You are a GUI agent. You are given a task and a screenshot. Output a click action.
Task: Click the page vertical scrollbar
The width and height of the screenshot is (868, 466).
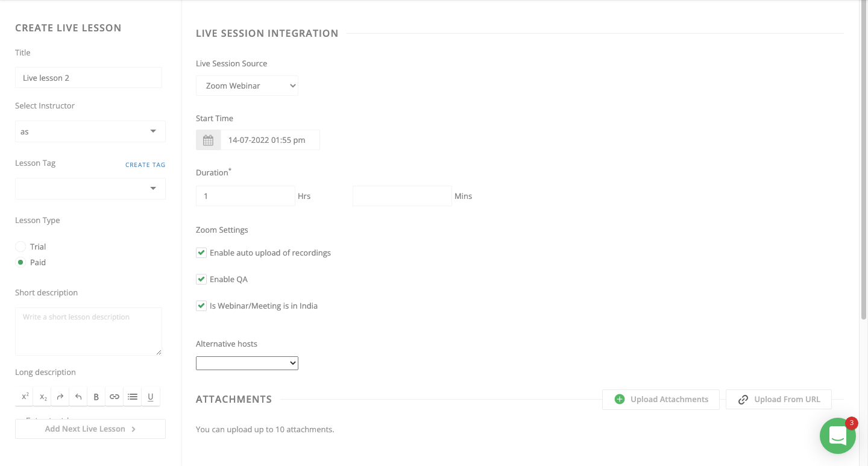pos(864,160)
